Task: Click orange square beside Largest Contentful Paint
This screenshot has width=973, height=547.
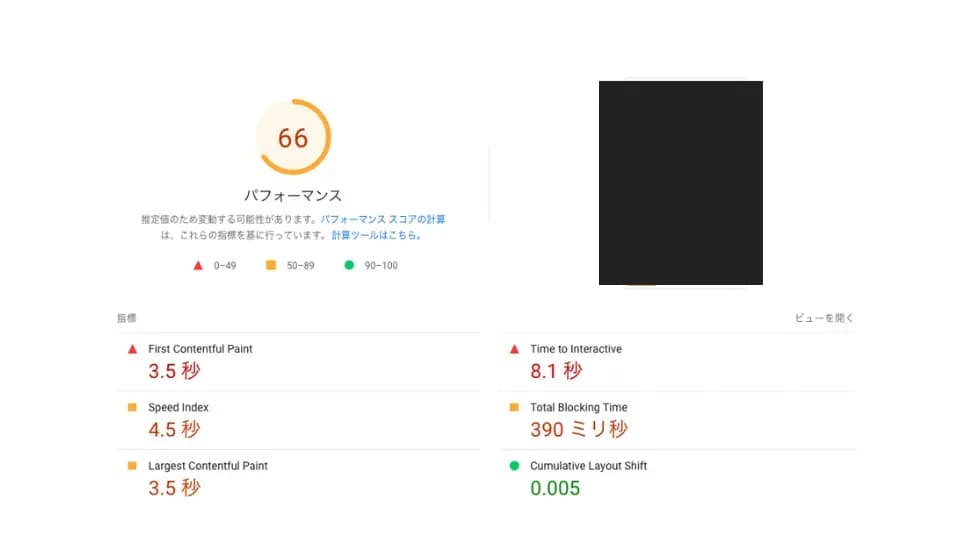Action: (x=132, y=466)
